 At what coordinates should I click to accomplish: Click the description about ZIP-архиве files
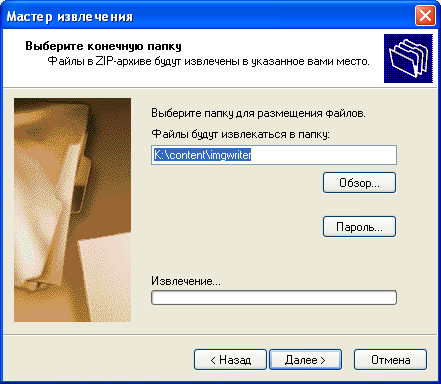pos(208,61)
